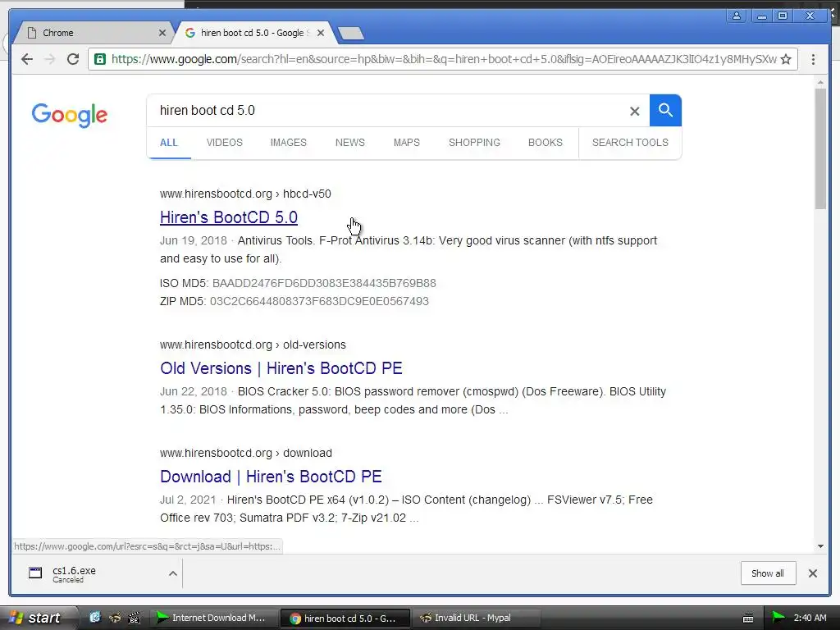Viewport: 840px width, 630px height.
Task: Open 'Old Versions | Hiren's BootCD PE' link
Action: pos(281,368)
